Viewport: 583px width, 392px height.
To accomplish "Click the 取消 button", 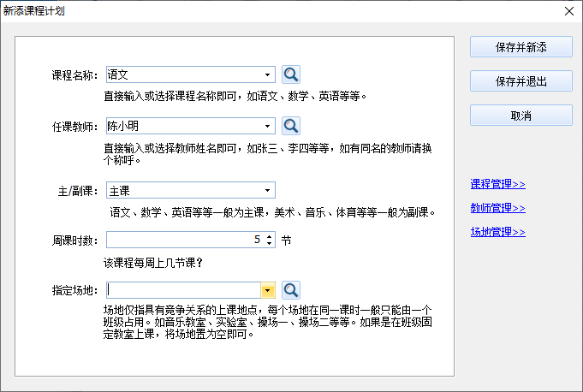I will 521,116.
